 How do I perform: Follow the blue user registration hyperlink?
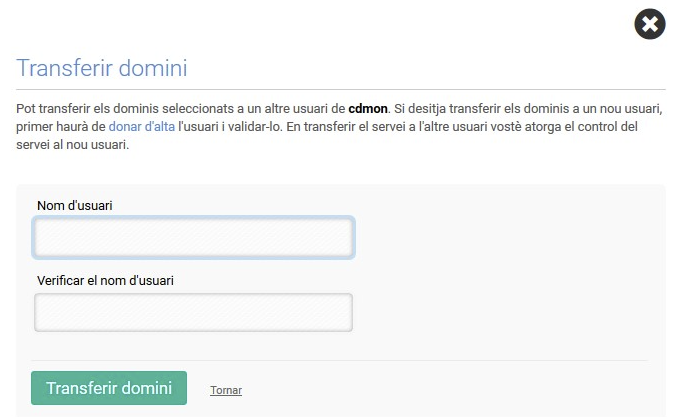point(141,126)
